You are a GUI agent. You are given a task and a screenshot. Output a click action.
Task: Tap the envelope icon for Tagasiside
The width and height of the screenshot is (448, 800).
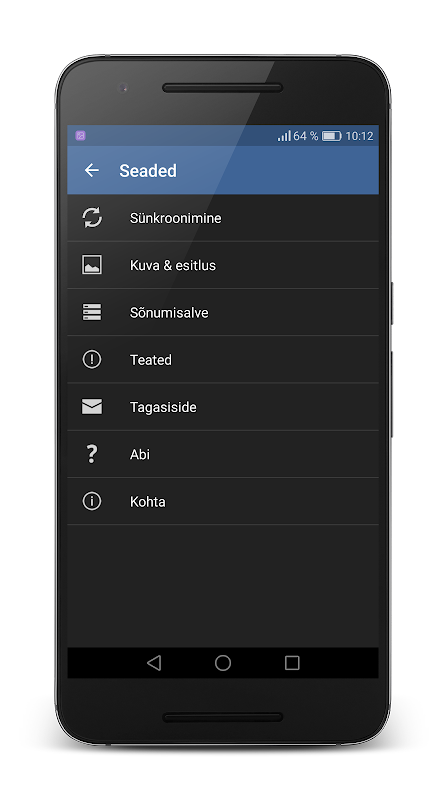[x=92, y=407]
